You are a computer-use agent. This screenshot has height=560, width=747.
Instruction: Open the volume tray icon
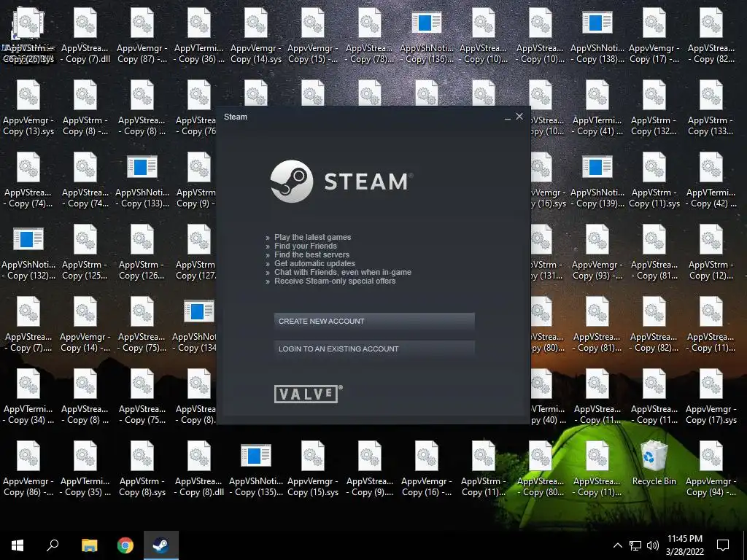coord(653,545)
